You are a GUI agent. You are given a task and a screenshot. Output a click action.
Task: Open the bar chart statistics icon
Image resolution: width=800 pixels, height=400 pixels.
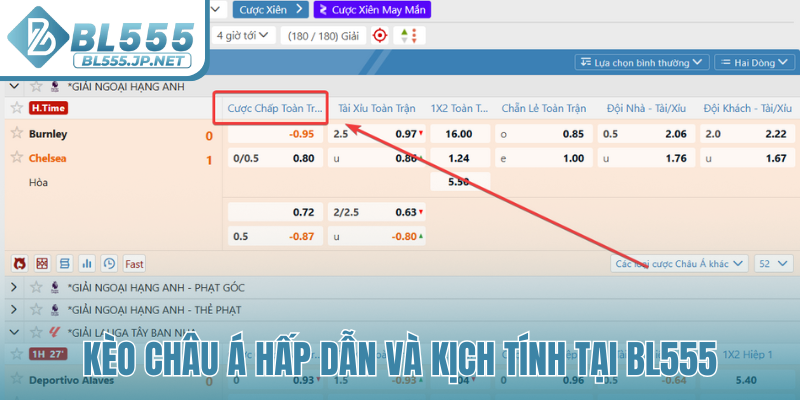pyautogui.click(x=87, y=263)
